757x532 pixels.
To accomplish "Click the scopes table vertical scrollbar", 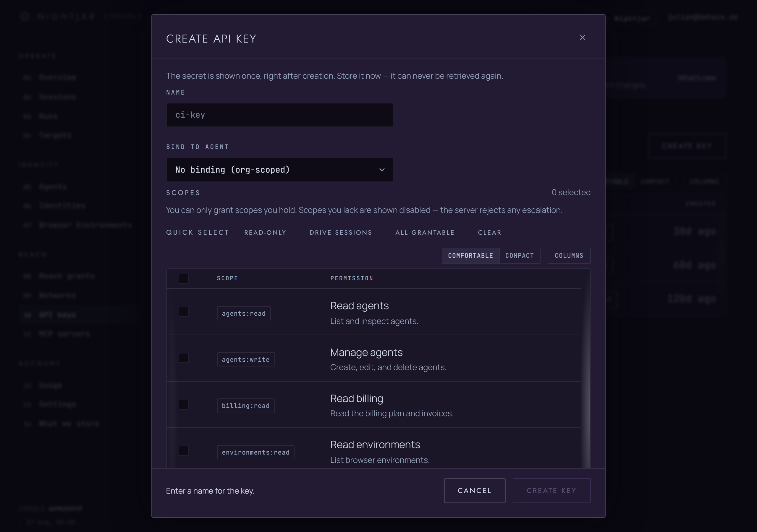I will click(x=586, y=369).
